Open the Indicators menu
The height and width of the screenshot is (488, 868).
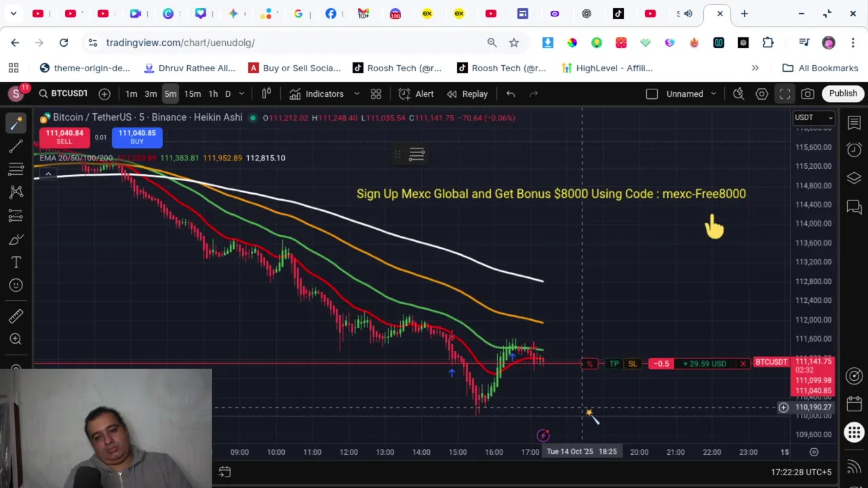coord(317,94)
